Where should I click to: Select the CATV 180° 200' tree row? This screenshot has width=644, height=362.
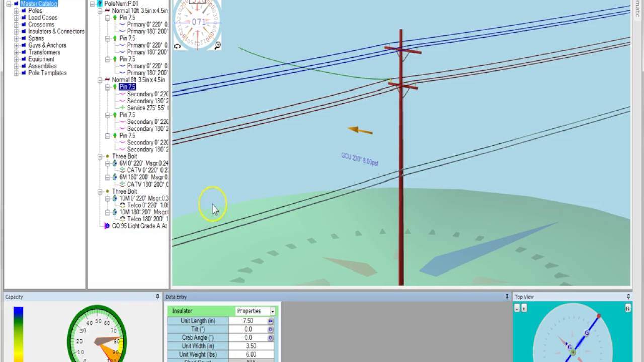pos(147,185)
